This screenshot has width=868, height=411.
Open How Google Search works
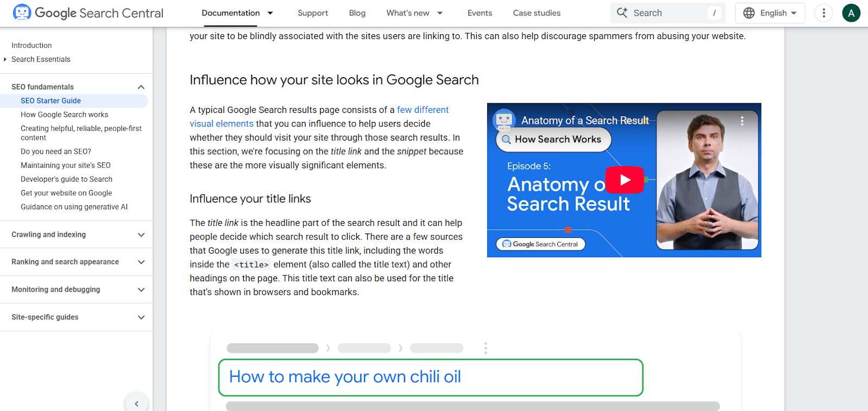coord(64,115)
